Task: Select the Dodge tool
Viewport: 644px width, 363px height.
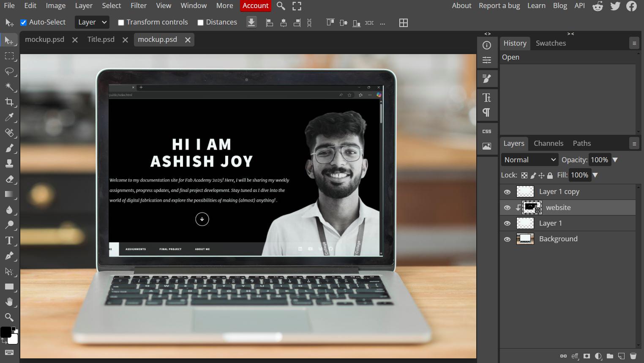Action: [x=9, y=225]
